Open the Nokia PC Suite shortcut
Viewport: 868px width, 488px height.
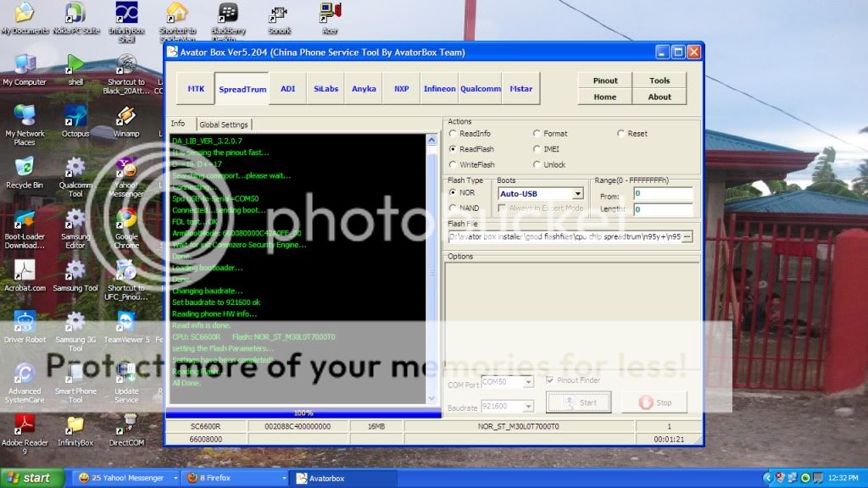pos(75,14)
